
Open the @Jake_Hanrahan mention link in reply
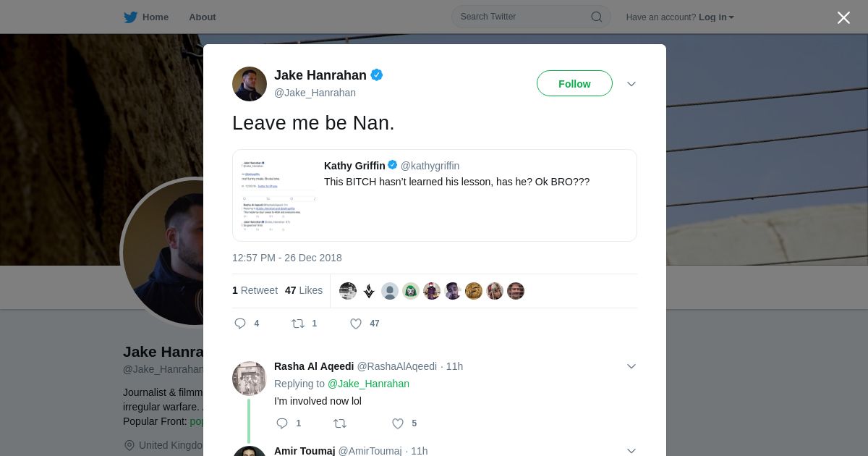coord(368,384)
